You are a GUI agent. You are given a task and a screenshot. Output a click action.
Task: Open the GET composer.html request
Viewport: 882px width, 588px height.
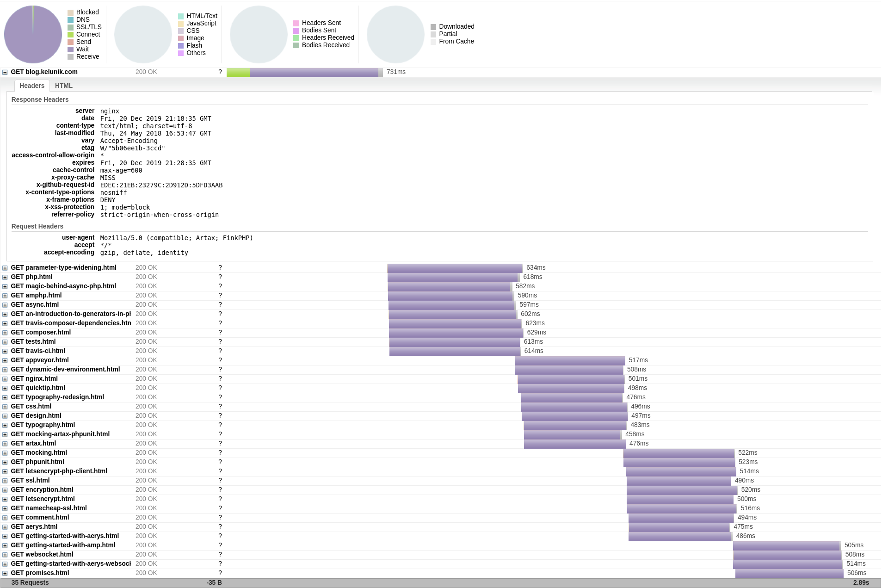point(41,332)
